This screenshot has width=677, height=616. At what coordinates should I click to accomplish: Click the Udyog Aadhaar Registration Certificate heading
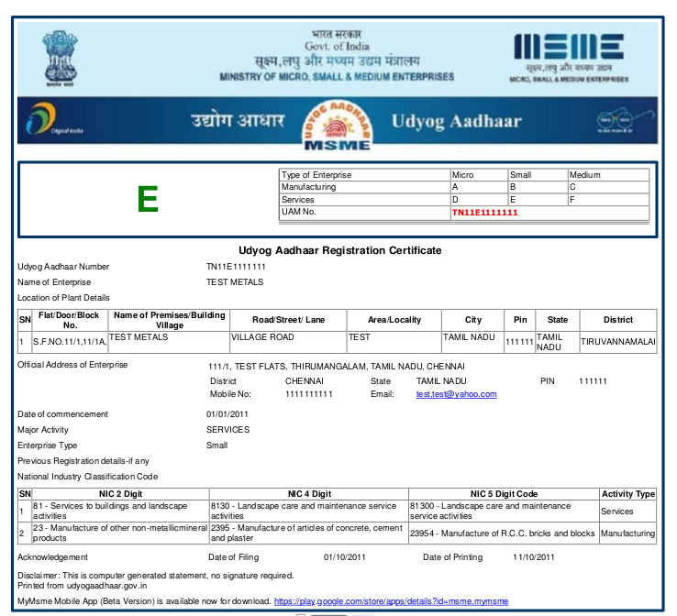click(339, 250)
